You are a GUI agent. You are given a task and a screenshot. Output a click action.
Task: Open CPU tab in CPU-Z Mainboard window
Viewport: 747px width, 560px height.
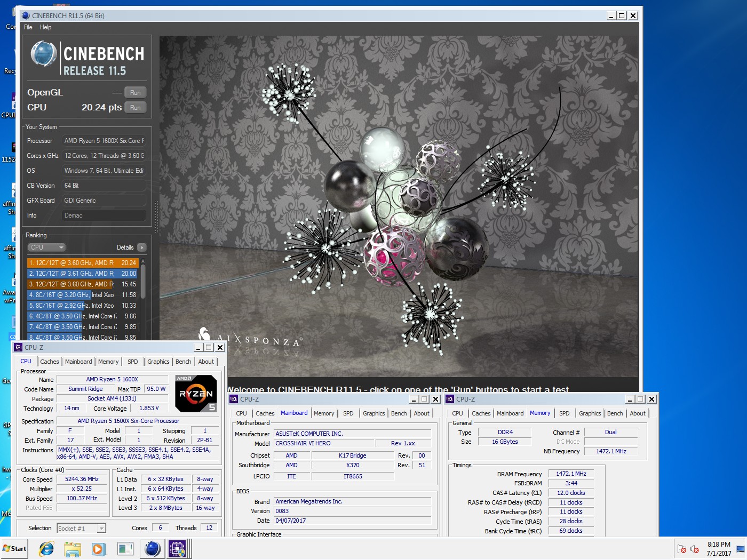tap(241, 413)
